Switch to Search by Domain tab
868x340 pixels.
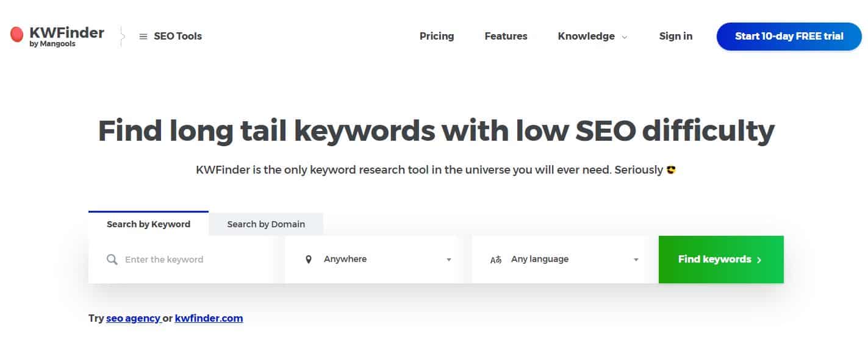[266, 224]
